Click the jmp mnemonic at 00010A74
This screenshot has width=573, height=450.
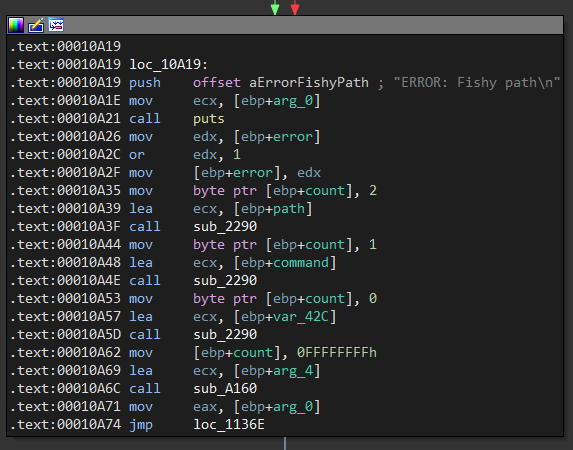[x=141, y=425]
